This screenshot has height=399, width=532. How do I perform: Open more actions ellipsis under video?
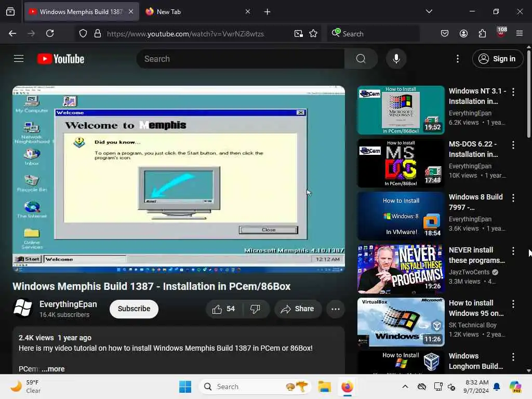coord(335,309)
